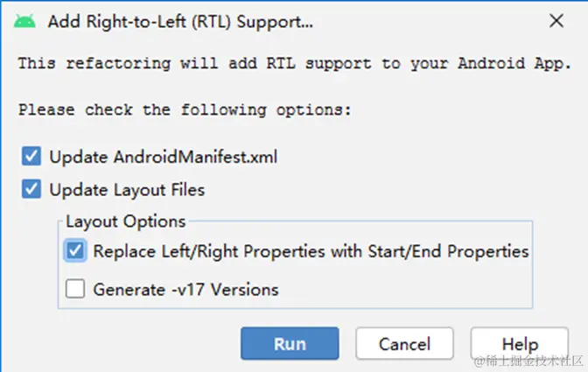Click the "Please check the following options:" text

184,110
